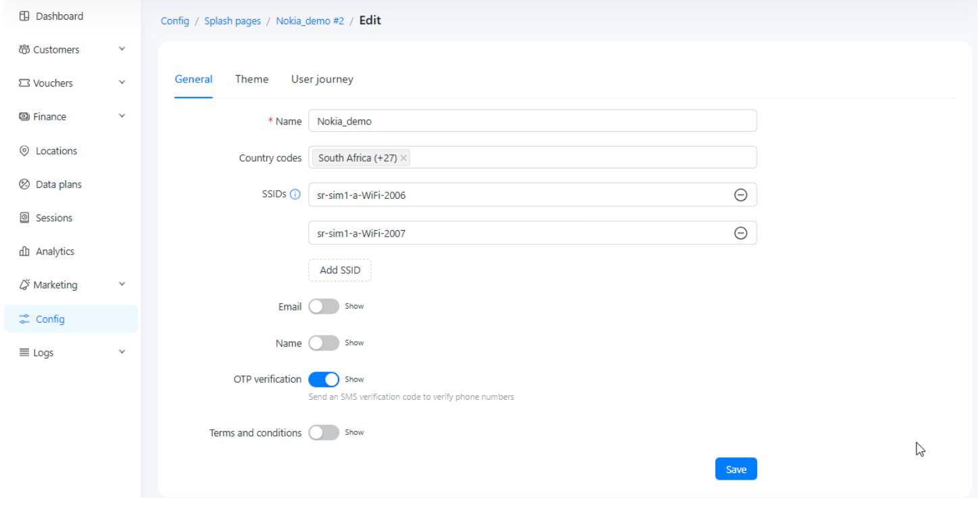The width and height of the screenshot is (980, 506).
Task: Go to Splash pages breadcrumb link
Action: coord(232,21)
